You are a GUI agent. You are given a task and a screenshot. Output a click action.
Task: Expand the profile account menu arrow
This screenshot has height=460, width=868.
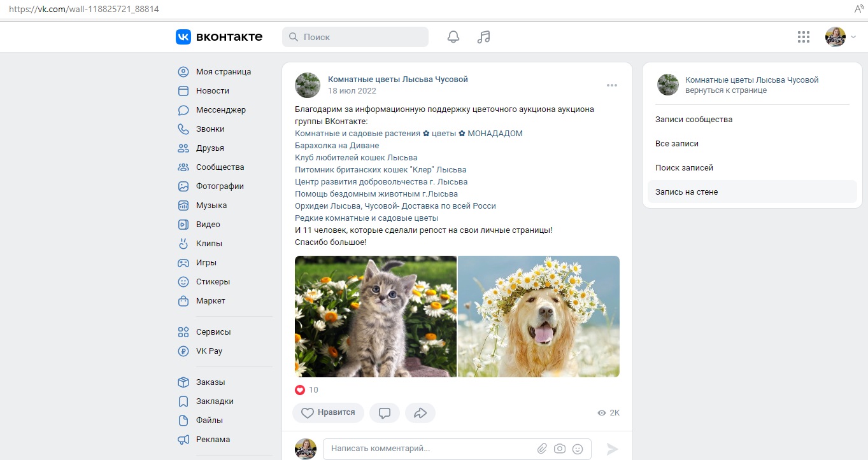coord(853,37)
